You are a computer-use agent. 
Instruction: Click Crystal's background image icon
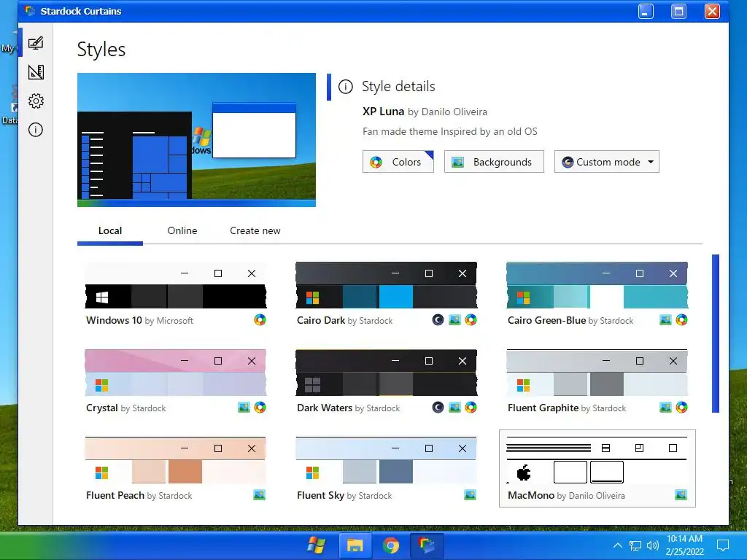click(x=244, y=408)
